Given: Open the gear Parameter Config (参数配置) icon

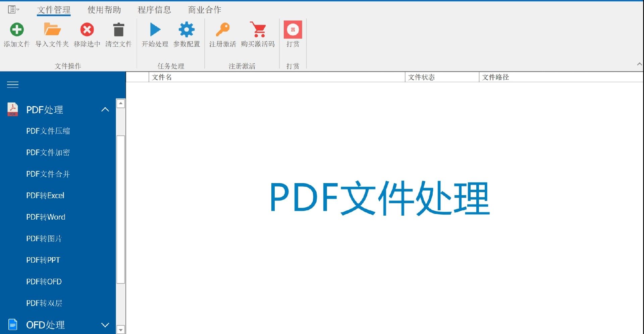Looking at the screenshot, I should coord(186,30).
